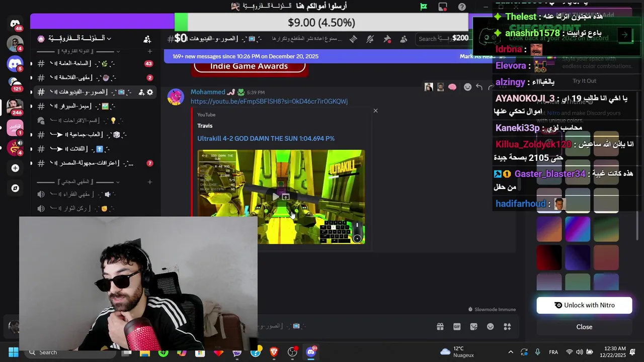Open Threads icon in channel header
Image resolution: width=644 pixels, height=362 pixels.
[353, 39]
